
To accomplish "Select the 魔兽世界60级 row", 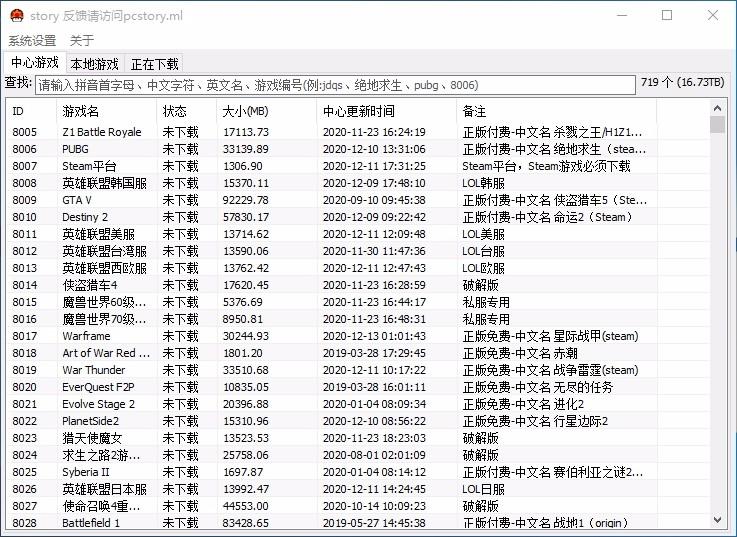I will click(358, 302).
